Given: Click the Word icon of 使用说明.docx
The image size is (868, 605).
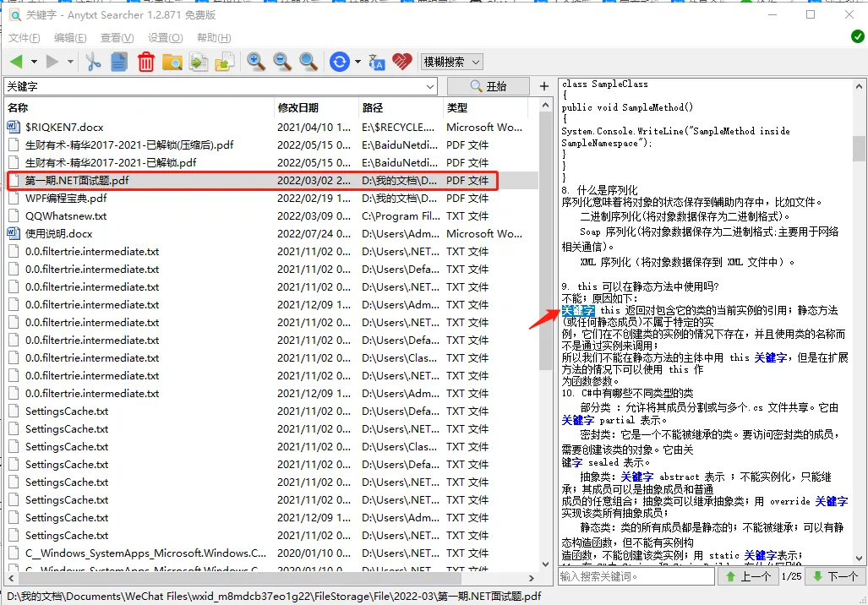Looking at the screenshot, I should pos(14,233).
